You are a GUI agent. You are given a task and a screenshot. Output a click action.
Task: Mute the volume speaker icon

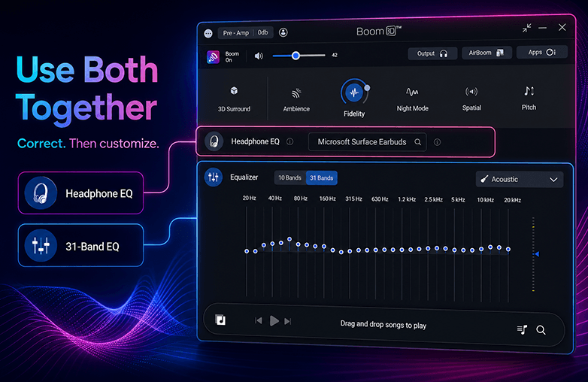(x=259, y=56)
